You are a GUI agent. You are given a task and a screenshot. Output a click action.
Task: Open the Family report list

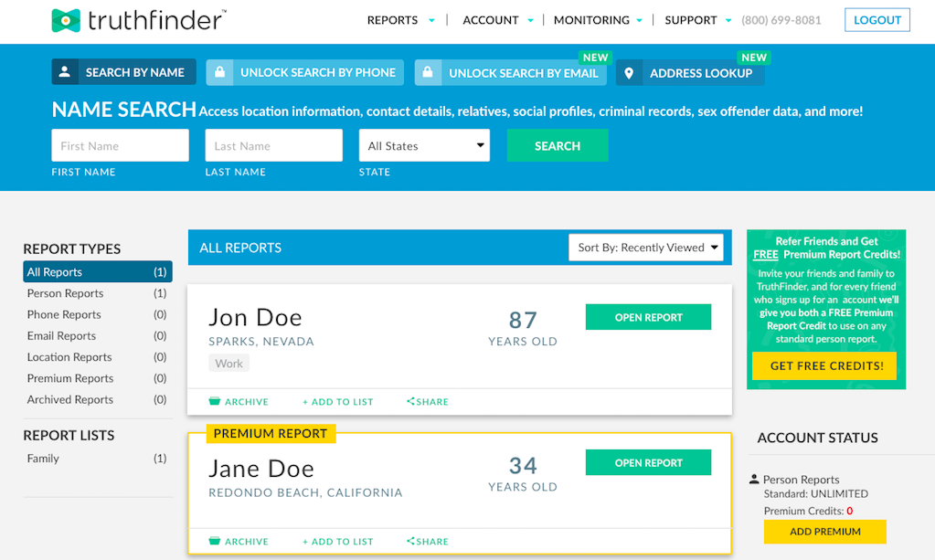[98, 458]
